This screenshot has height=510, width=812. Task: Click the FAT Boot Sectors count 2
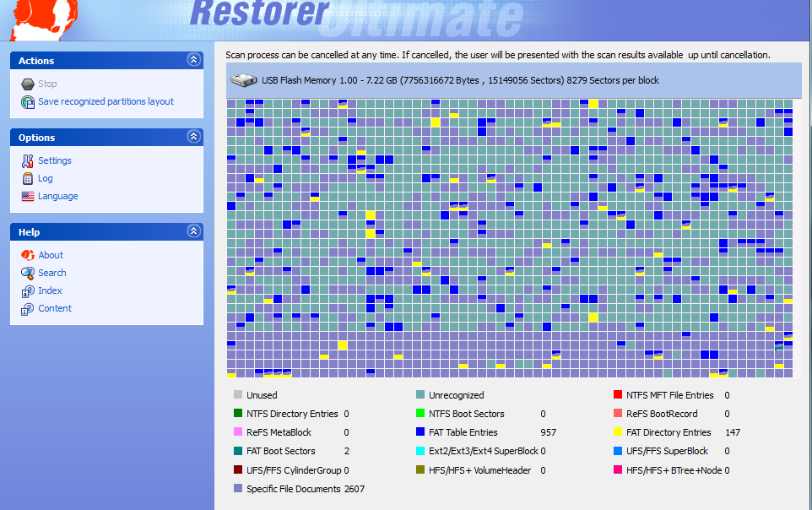(x=347, y=451)
